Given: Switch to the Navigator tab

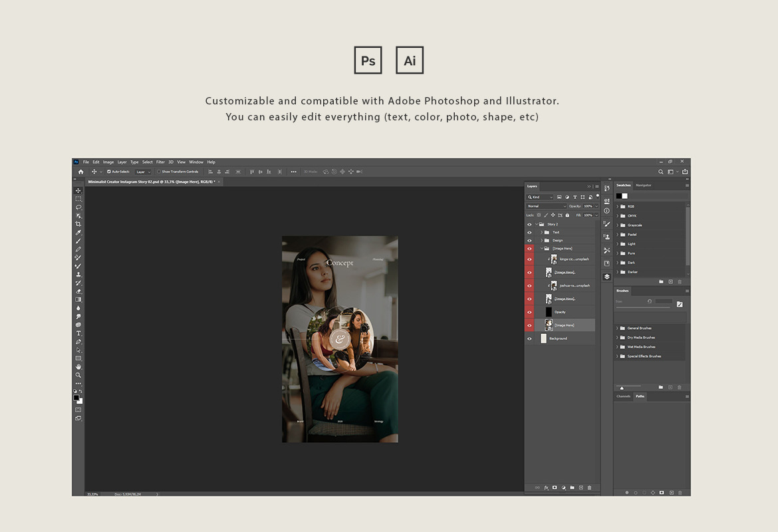Looking at the screenshot, I should coord(644,185).
